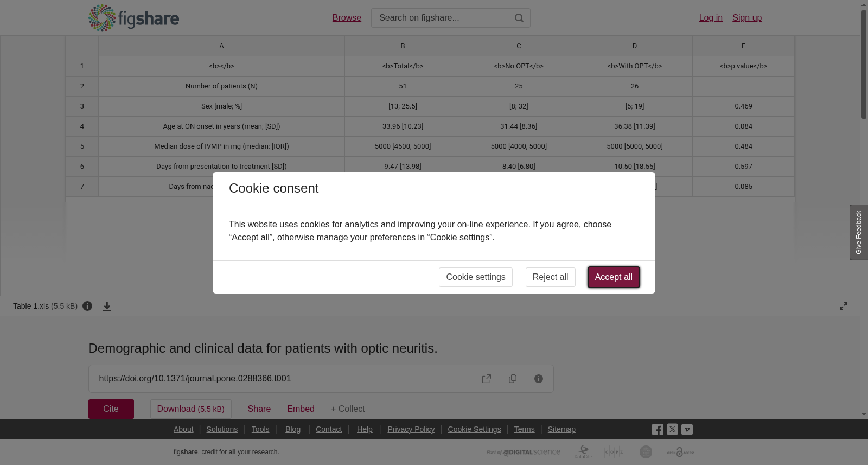Image resolution: width=868 pixels, height=465 pixels.
Task: Go to the figshare logo home
Action: click(133, 18)
